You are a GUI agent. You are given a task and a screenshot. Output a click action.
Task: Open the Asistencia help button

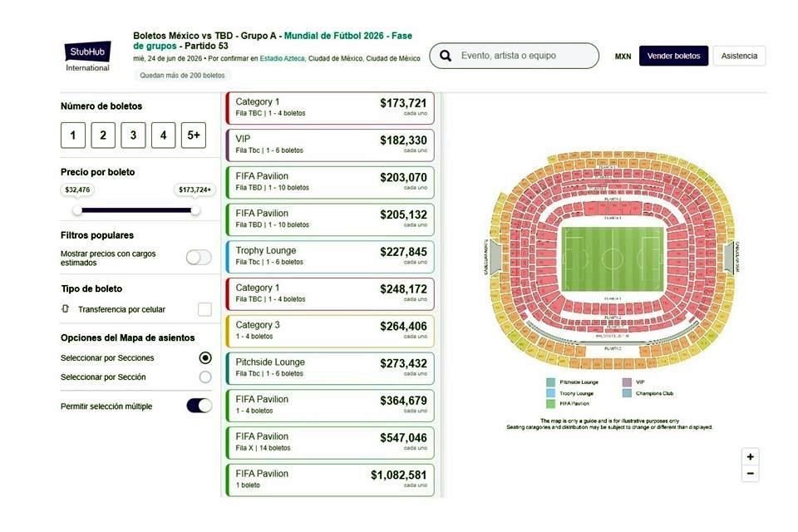(739, 56)
